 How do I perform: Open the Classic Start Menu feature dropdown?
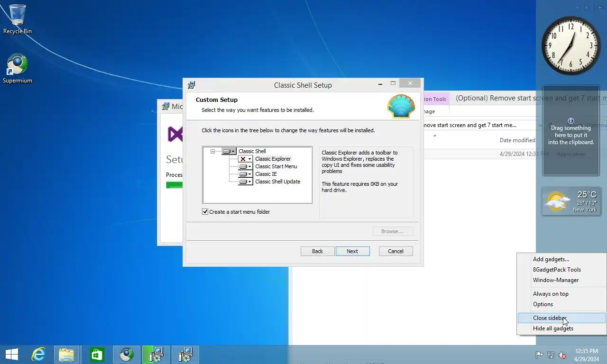coord(245,166)
